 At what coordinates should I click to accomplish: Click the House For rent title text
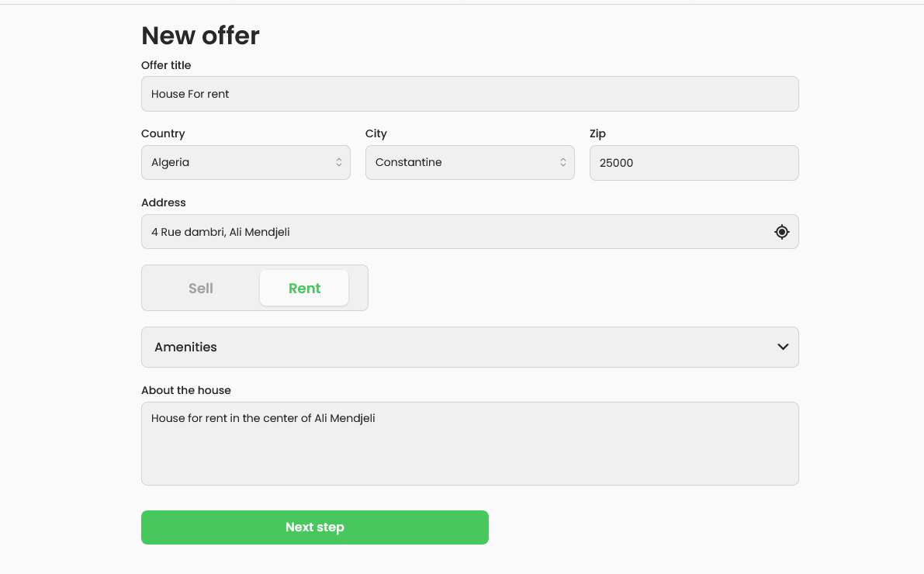(190, 93)
